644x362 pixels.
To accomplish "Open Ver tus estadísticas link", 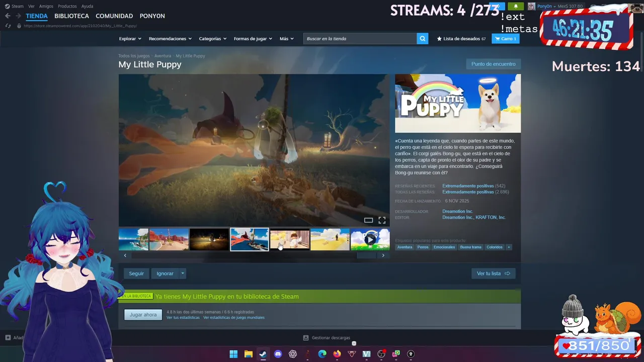I will pos(183,318).
